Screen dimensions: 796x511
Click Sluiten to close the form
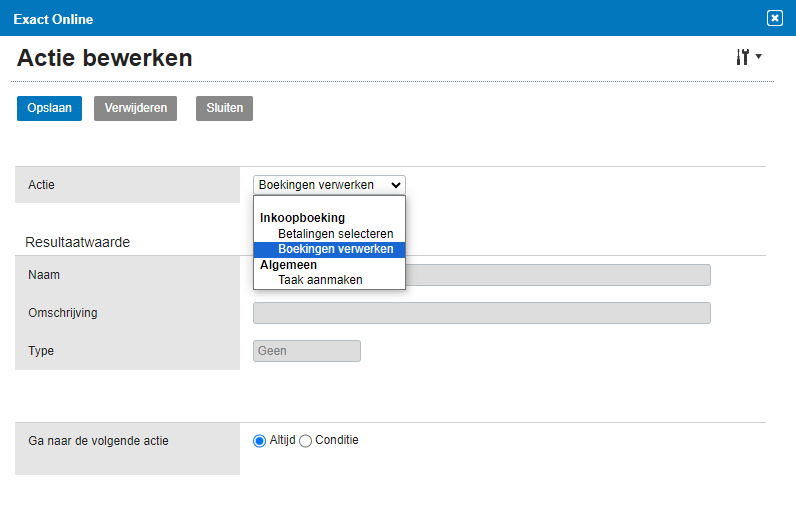224,108
